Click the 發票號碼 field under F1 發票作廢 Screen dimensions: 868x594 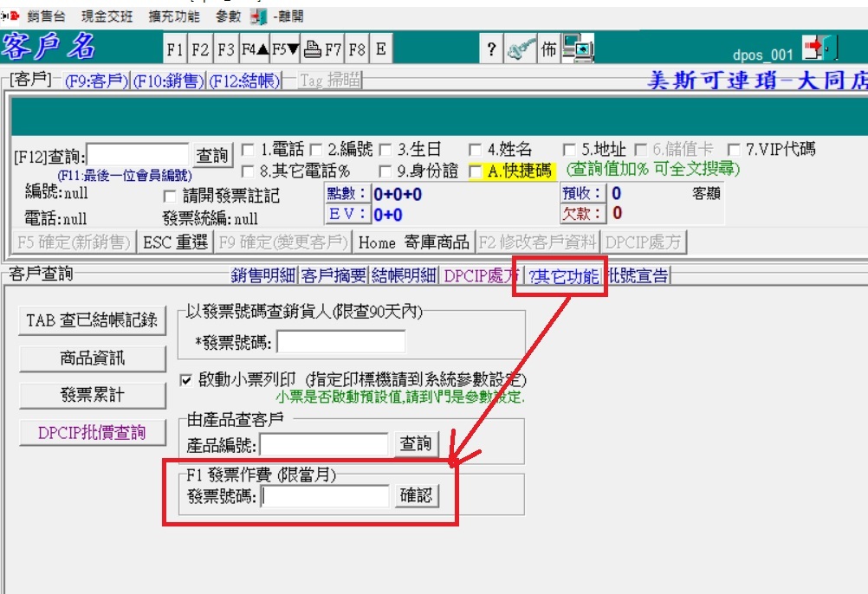coord(325,496)
